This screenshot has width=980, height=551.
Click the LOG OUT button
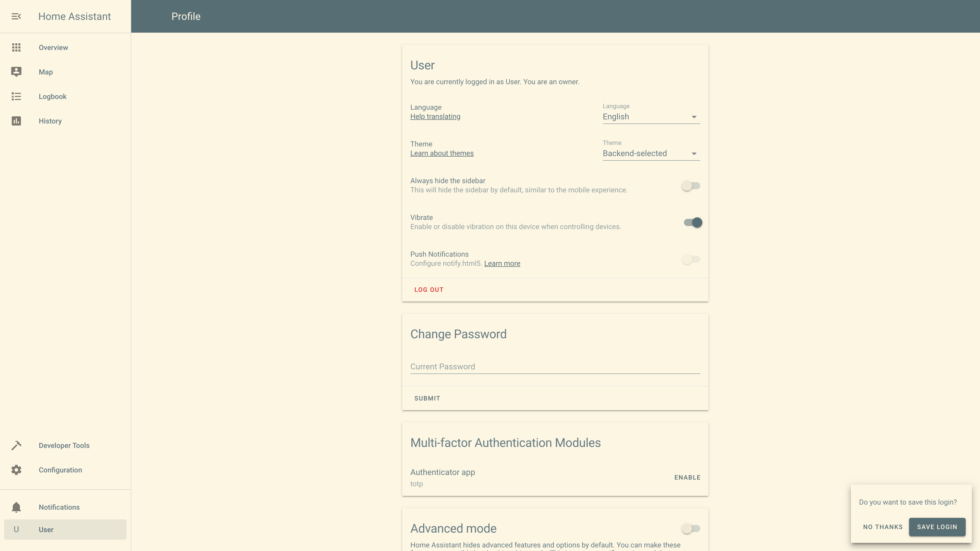[429, 290]
